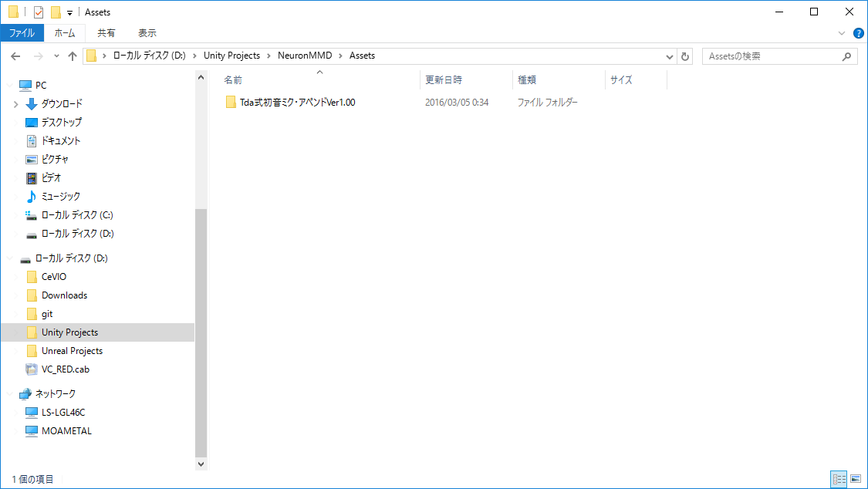
Task: Click the magnifier icon in the search box
Action: (846, 56)
